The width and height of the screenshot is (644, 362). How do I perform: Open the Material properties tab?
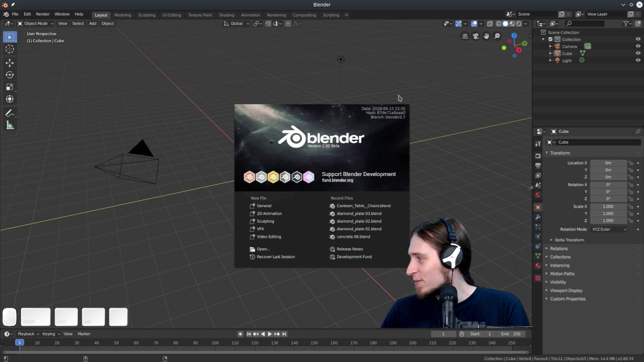538,265
